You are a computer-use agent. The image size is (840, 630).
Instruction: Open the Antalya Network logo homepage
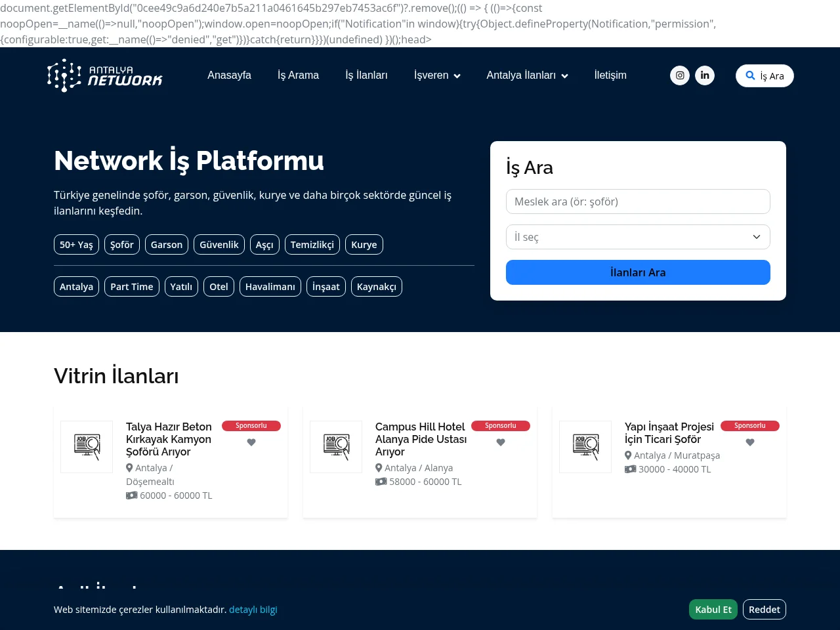pyautogui.click(x=105, y=75)
